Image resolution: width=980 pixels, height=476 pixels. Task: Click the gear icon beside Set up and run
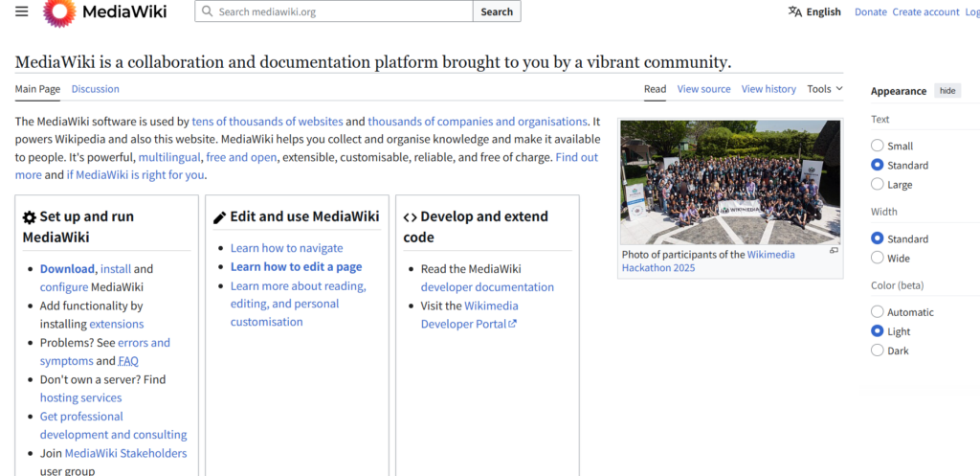click(x=29, y=217)
